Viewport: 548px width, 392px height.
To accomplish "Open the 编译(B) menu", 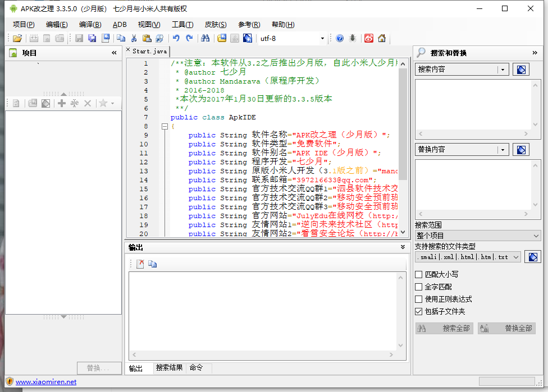I will pyautogui.click(x=90, y=25).
